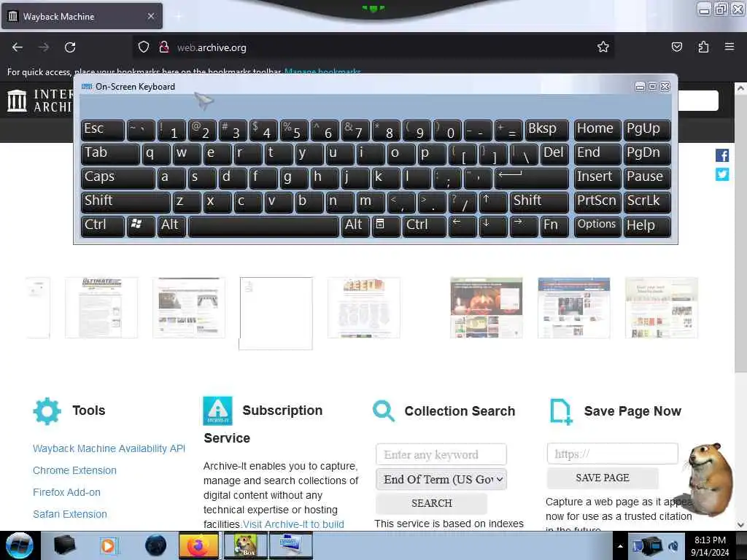Viewport: 747px width, 560px height.
Task: Click the Tools gear icon
Action: point(47,411)
